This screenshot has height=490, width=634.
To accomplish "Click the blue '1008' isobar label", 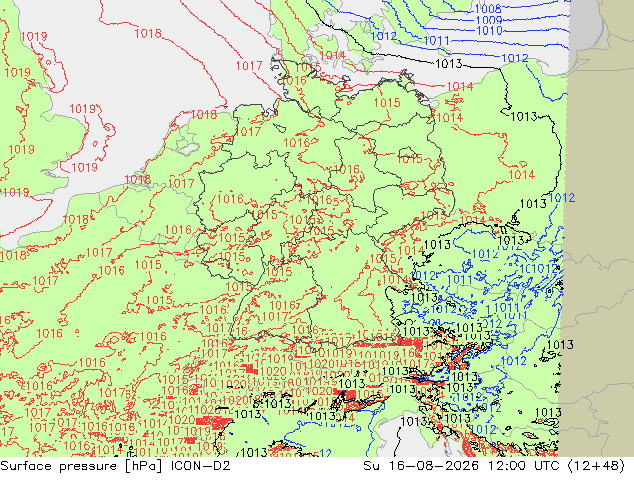I will point(488,8).
